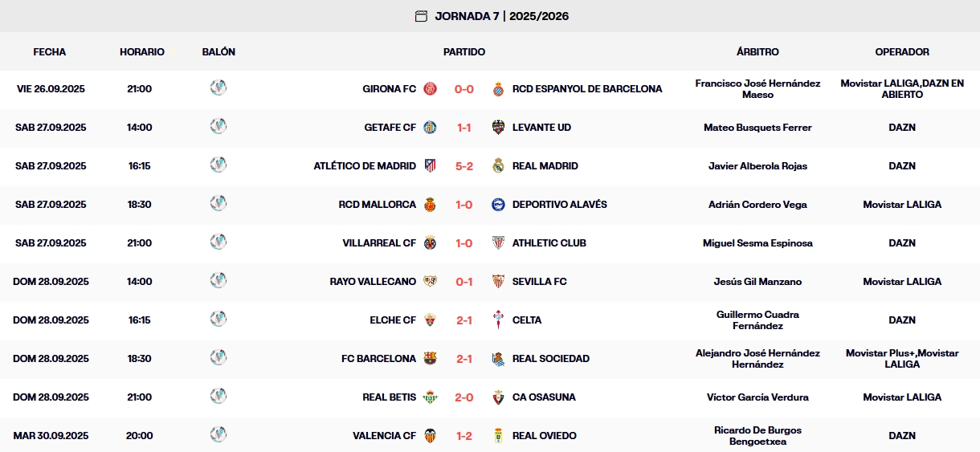Click the Girona FC team crest
This screenshot has width=980, height=452.
[x=431, y=89]
